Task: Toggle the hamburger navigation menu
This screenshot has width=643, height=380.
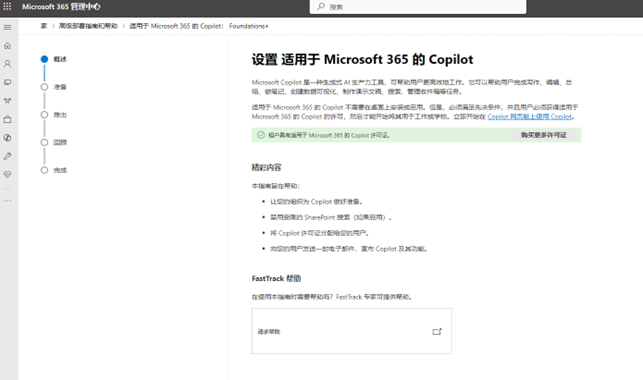Action: [7, 27]
